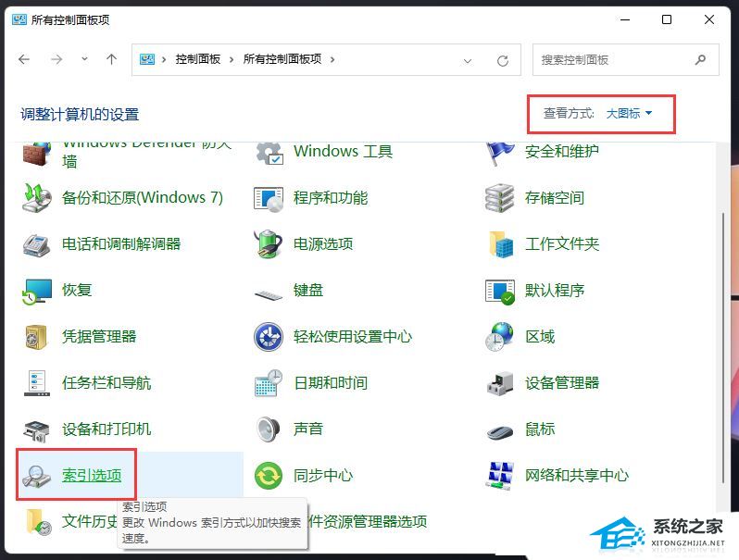Select the 控制面板 breadcrumb
The image size is (739, 560).
click(x=198, y=59)
